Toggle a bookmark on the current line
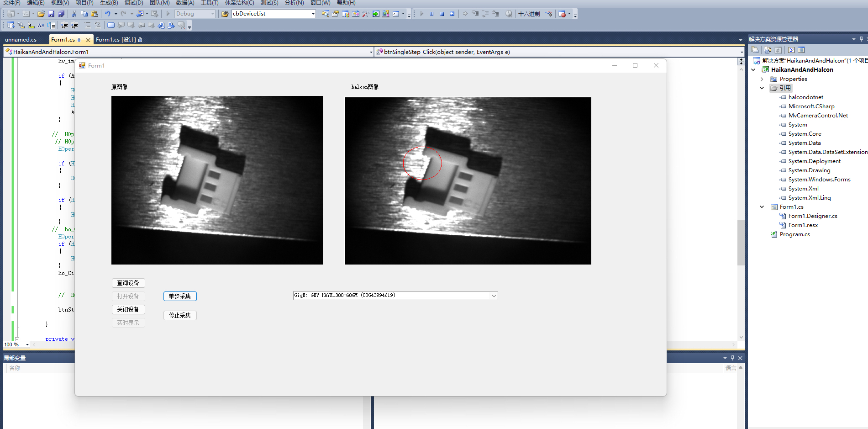 click(111, 26)
